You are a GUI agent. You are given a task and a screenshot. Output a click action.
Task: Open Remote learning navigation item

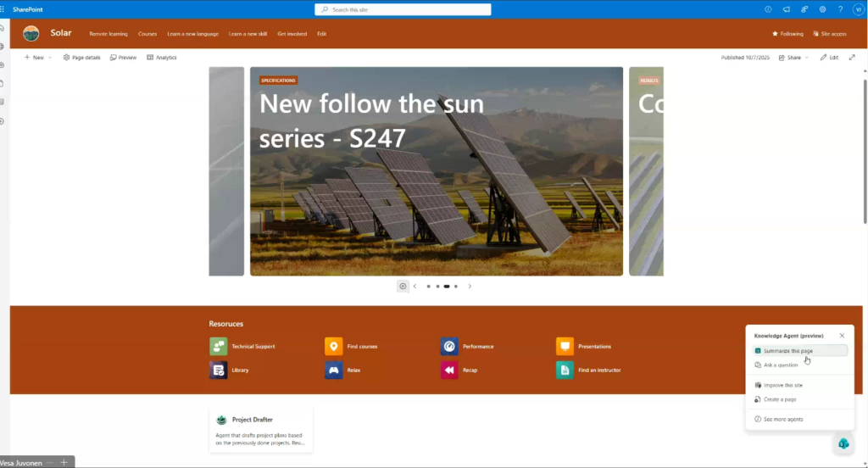(108, 34)
